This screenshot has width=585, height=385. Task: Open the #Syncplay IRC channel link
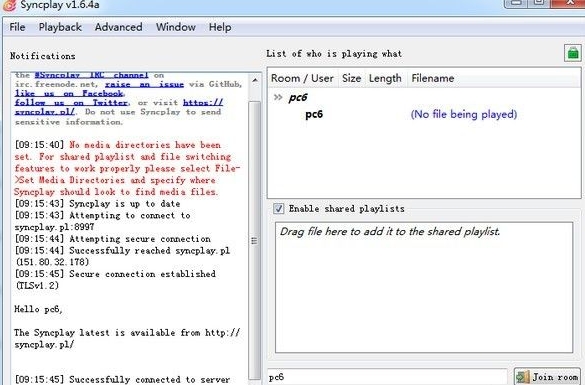[x=91, y=75]
